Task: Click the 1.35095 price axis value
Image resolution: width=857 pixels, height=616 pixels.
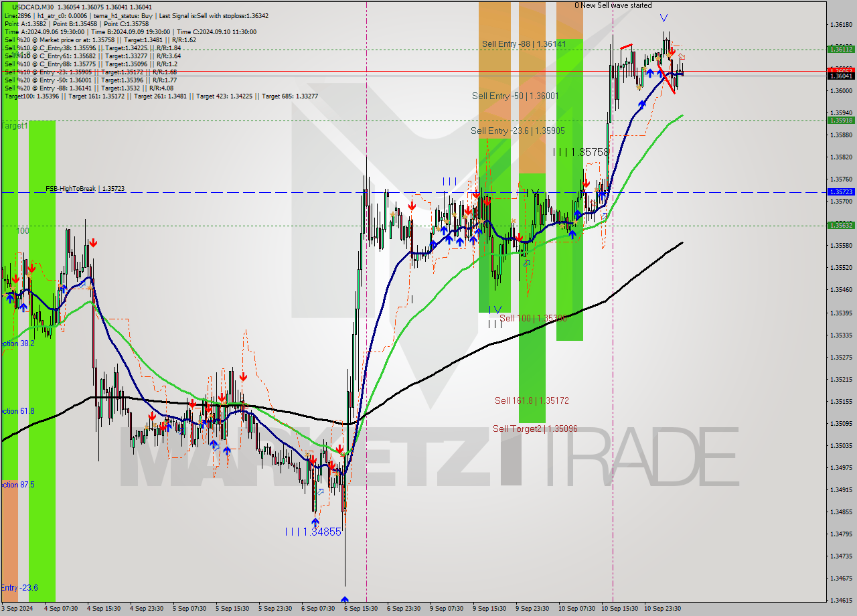Action: pos(841,423)
